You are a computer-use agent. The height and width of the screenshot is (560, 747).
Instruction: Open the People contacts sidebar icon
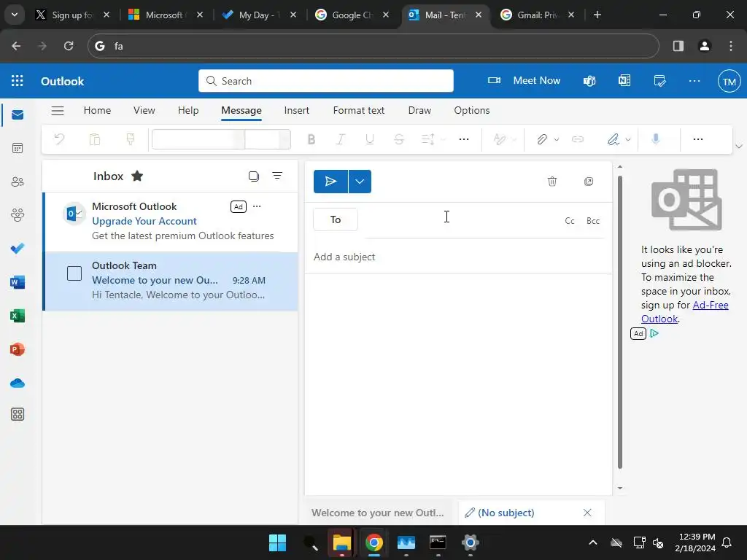[x=18, y=182]
